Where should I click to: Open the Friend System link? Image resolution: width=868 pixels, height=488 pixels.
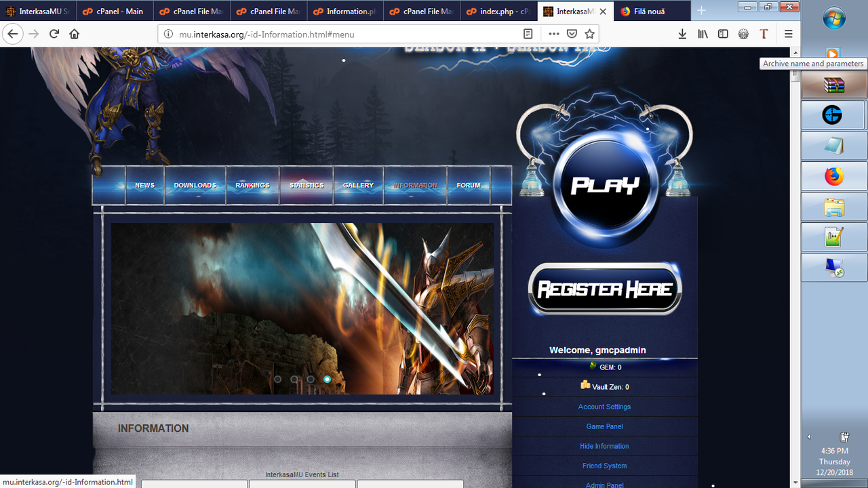(604, 466)
